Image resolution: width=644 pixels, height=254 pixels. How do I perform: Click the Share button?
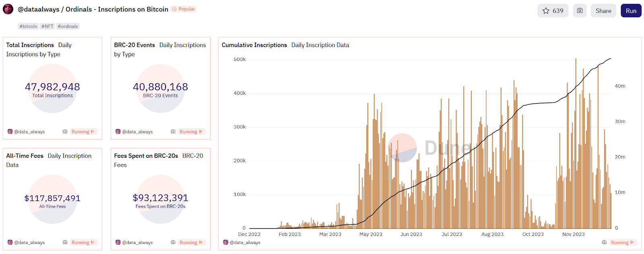[603, 11]
